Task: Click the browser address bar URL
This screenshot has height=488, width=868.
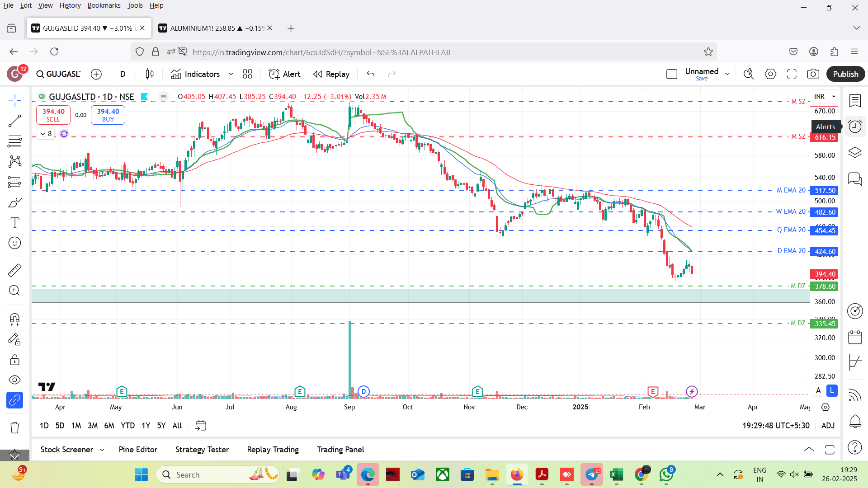Action: 321,52
